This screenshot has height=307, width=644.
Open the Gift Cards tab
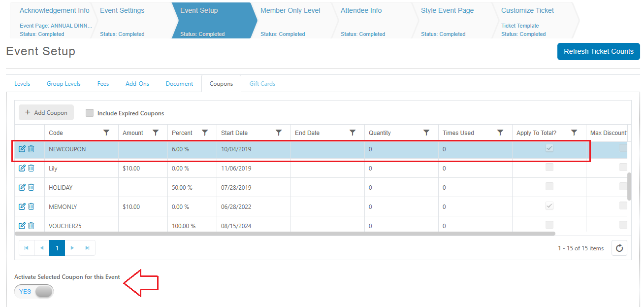point(262,84)
